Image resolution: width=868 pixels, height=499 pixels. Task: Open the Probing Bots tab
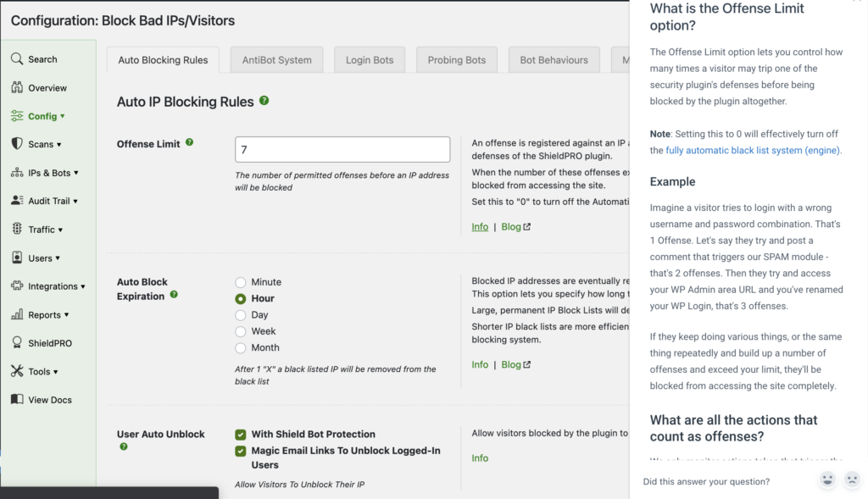tap(456, 60)
